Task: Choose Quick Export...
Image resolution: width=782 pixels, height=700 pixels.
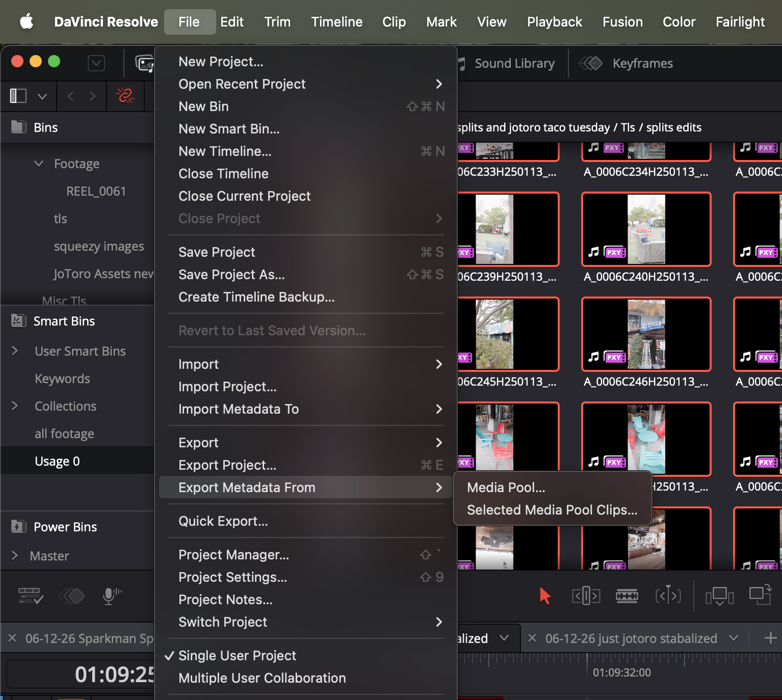Action: click(306, 521)
